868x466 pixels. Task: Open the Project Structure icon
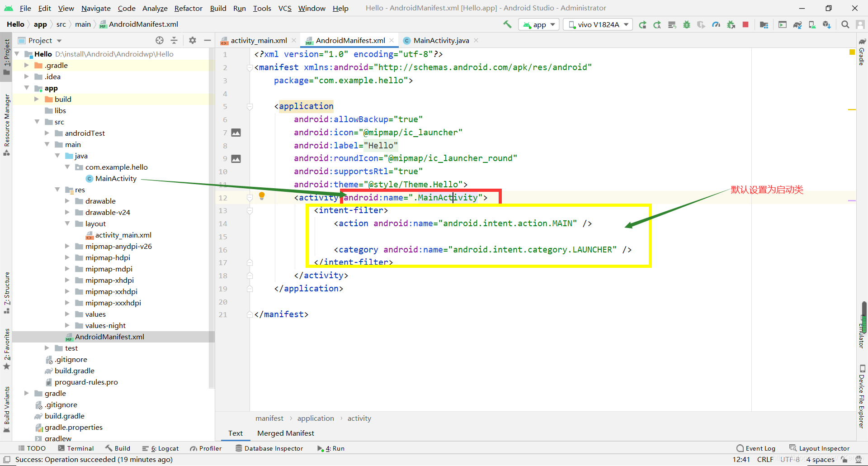click(764, 24)
